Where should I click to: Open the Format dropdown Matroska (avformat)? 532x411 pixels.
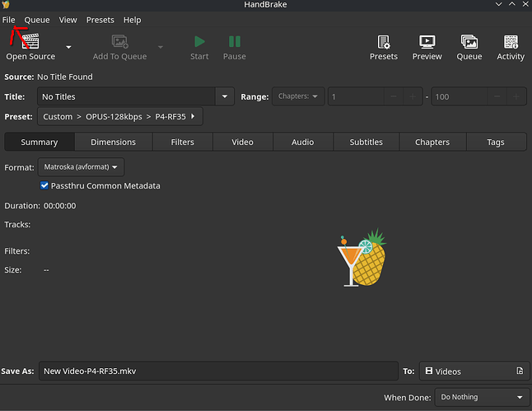pyautogui.click(x=81, y=167)
